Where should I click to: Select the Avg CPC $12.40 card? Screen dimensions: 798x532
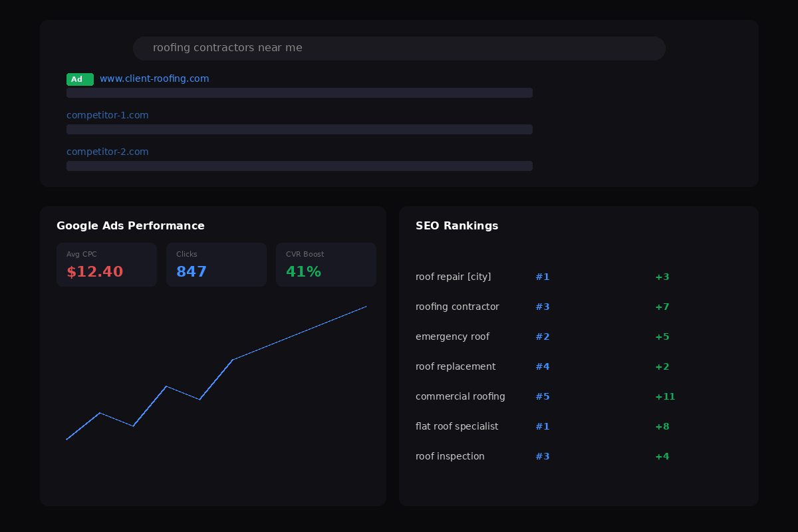click(106, 265)
